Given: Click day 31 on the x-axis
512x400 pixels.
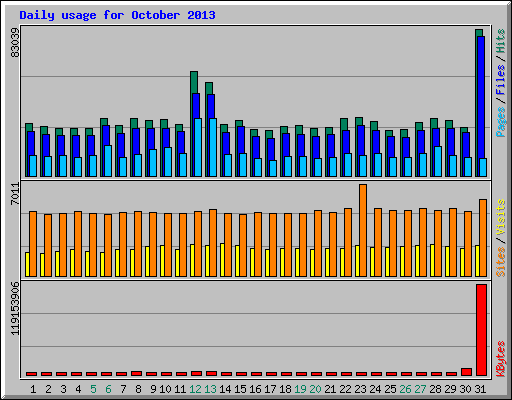Looking at the screenshot, I should 480,389.
